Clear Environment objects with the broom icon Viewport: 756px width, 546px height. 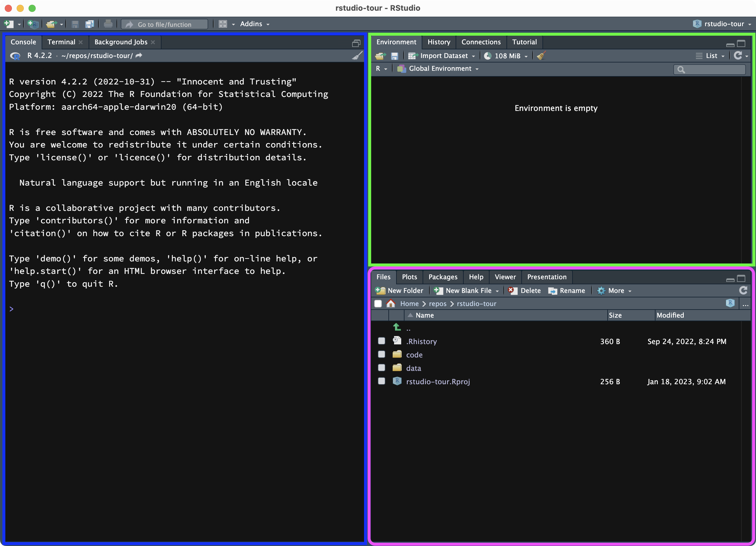[x=541, y=56]
